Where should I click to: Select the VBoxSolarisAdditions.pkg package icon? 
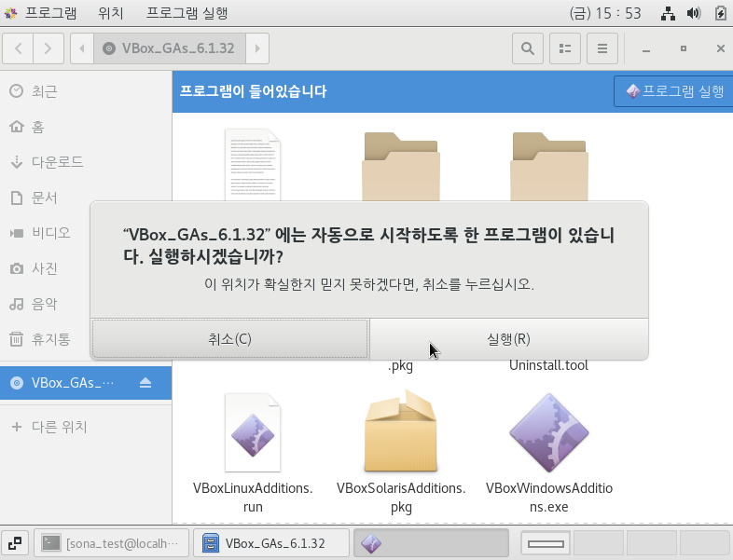click(x=401, y=430)
